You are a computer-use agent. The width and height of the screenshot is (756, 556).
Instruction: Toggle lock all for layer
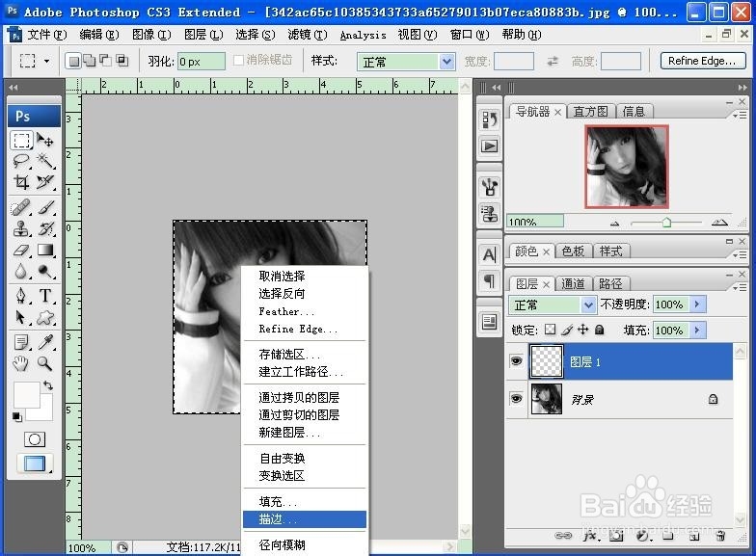pos(600,330)
